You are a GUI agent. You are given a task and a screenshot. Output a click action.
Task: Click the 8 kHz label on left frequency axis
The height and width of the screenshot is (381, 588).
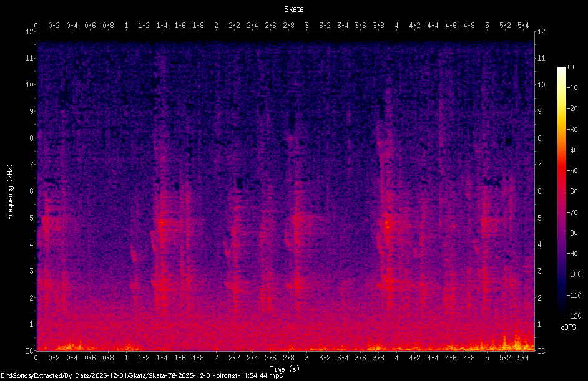point(32,138)
